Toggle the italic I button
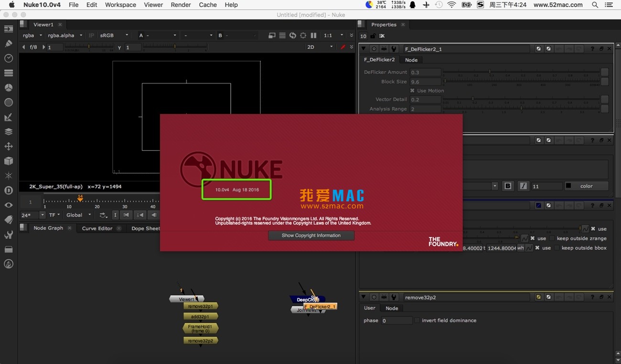The width and height of the screenshot is (621, 364). [x=524, y=186]
